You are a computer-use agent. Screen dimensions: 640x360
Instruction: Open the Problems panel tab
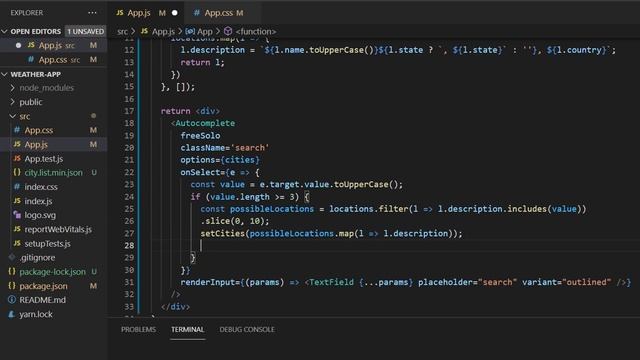click(138, 329)
